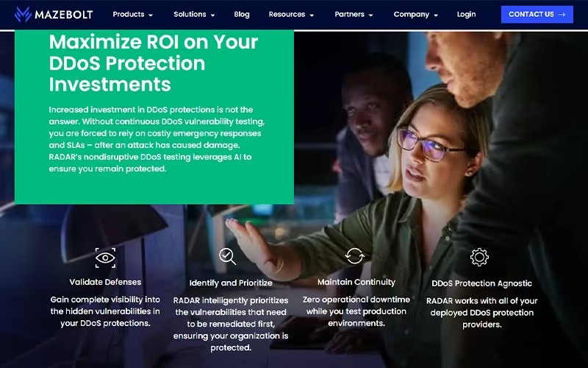The height and width of the screenshot is (368, 588).
Task: Click the CONTACT US button
Action: (537, 14)
